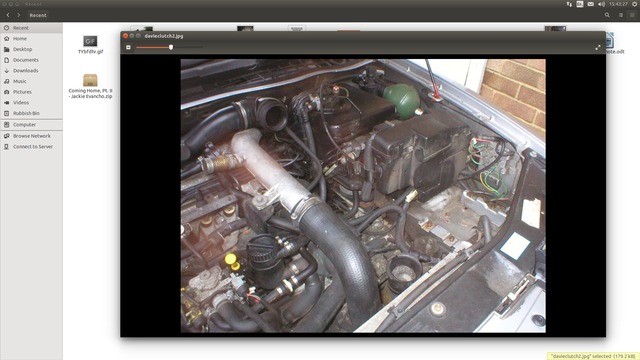Open the preview in the default application
Image resolution: width=640 pixels, height=360 pixels.
(x=128, y=47)
